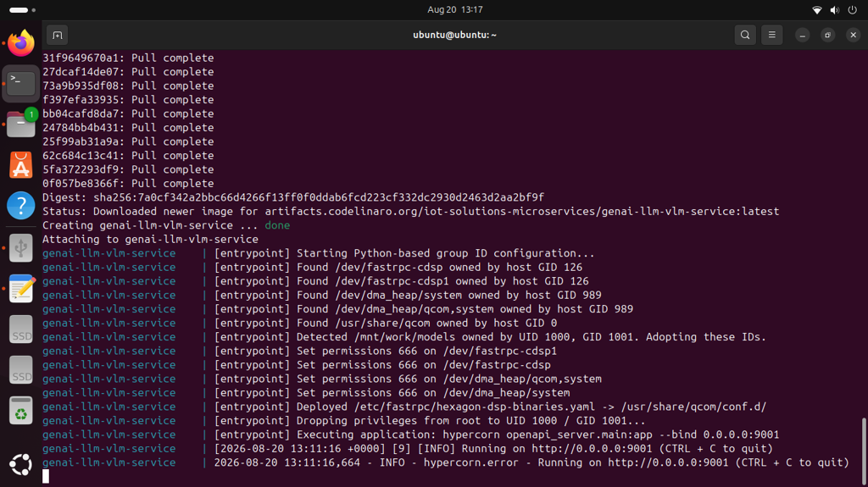Viewport: 868px width, 487px height.
Task: Open Firefox from the dock
Action: pyautogui.click(x=21, y=43)
